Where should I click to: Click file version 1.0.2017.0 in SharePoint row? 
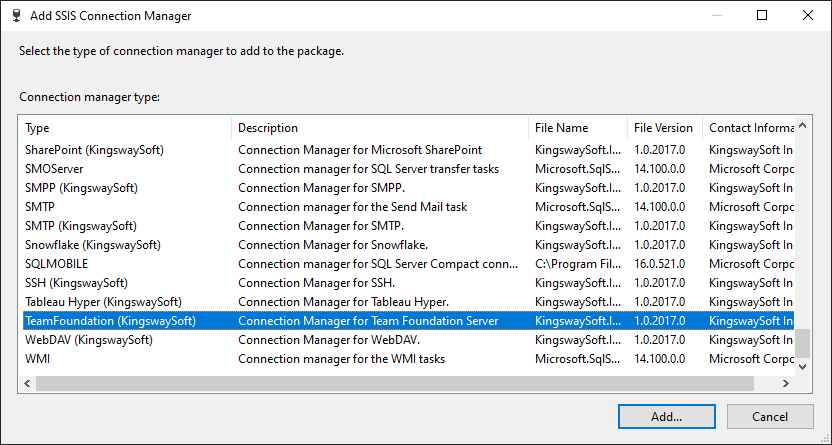(660, 150)
